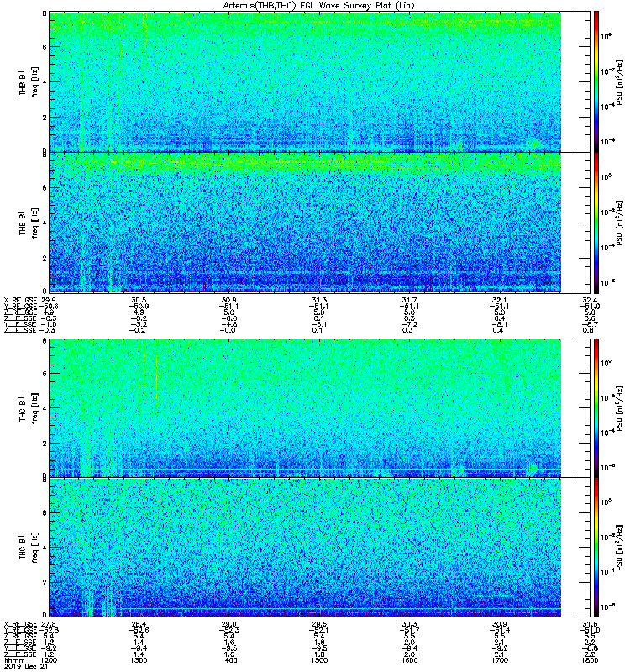Screen dimensions: 630x672
Task: Click the PSD [nT²/Hz] label of THB B⊥ colorbar
Action: tap(619, 81)
